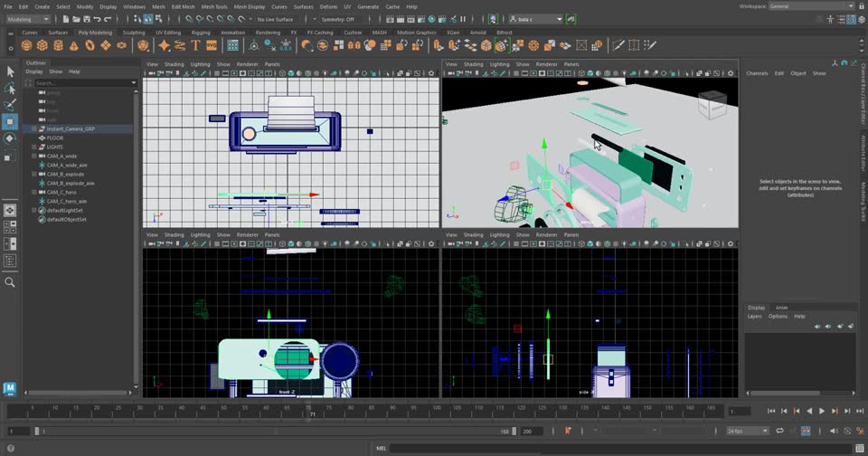Image resolution: width=868 pixels, height=456 pixels.
Task: Click the Help question mark icon
Action: [11, 448]
